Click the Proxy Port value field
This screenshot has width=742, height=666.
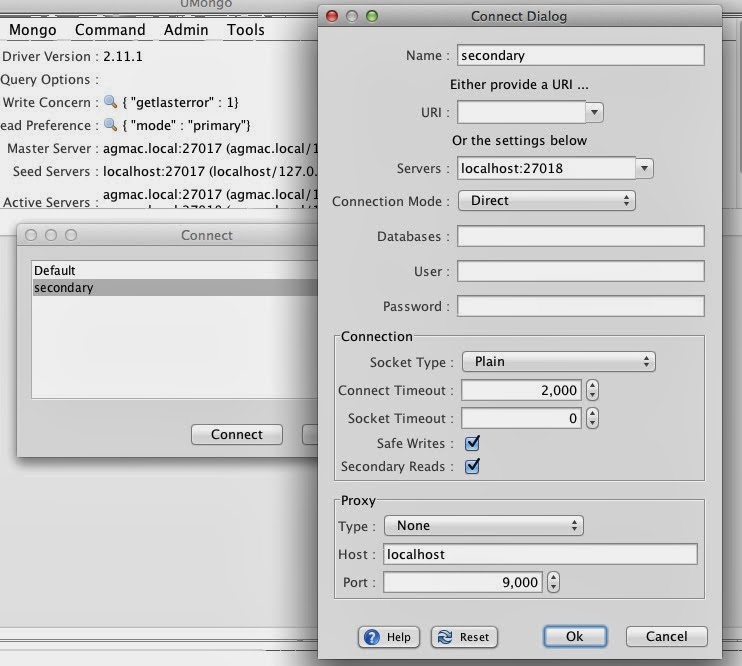[x=463, y=582]
